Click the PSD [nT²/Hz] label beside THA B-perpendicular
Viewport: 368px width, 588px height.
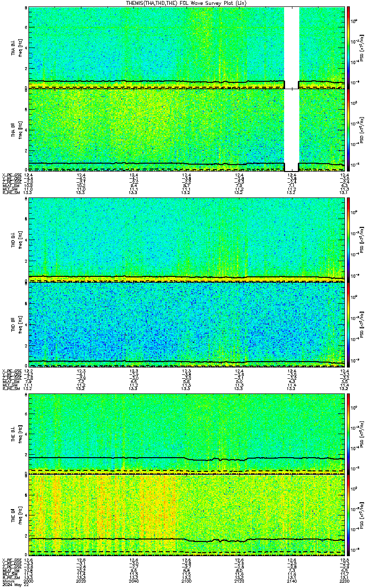[361, 48]
